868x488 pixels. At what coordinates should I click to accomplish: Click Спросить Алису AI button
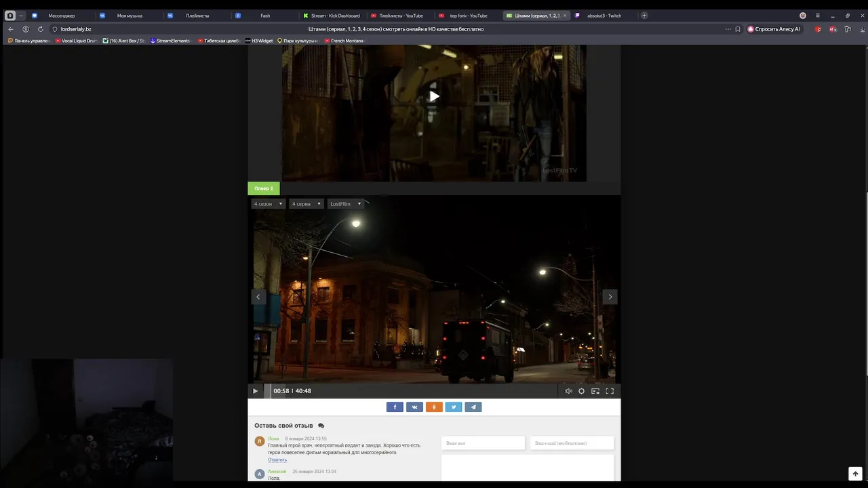[774, 29]
